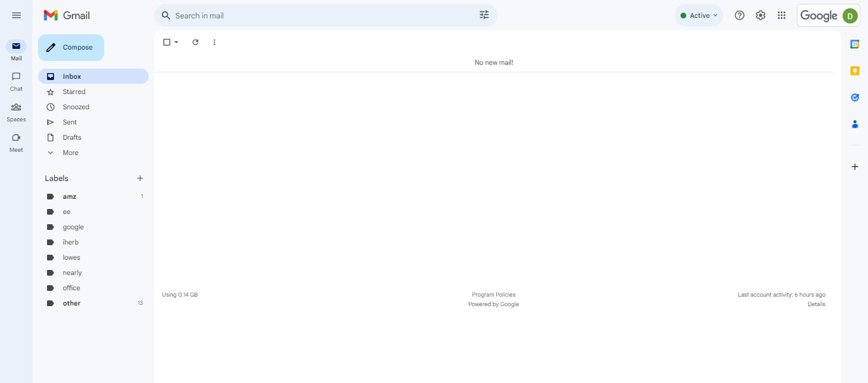This screenshot has width=868, height=383.
Task: Click the Labels heading
Action: pyautogui.click(x=57, y=178)
